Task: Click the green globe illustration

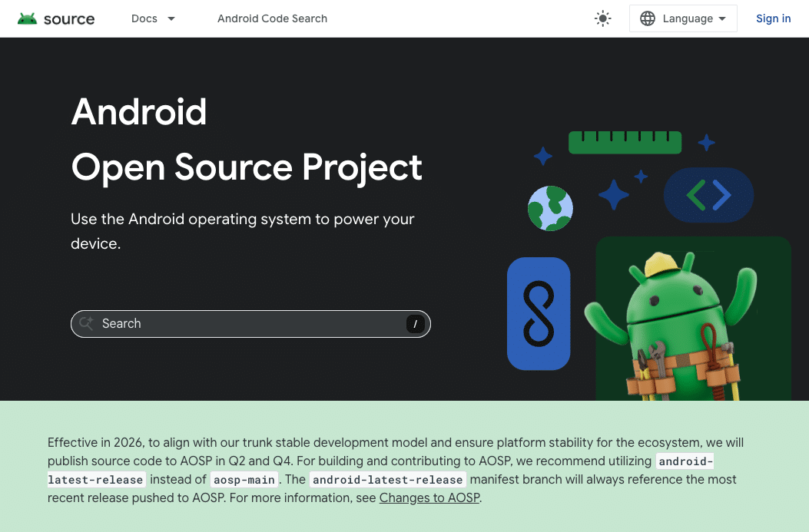Action: click(549, 208)
